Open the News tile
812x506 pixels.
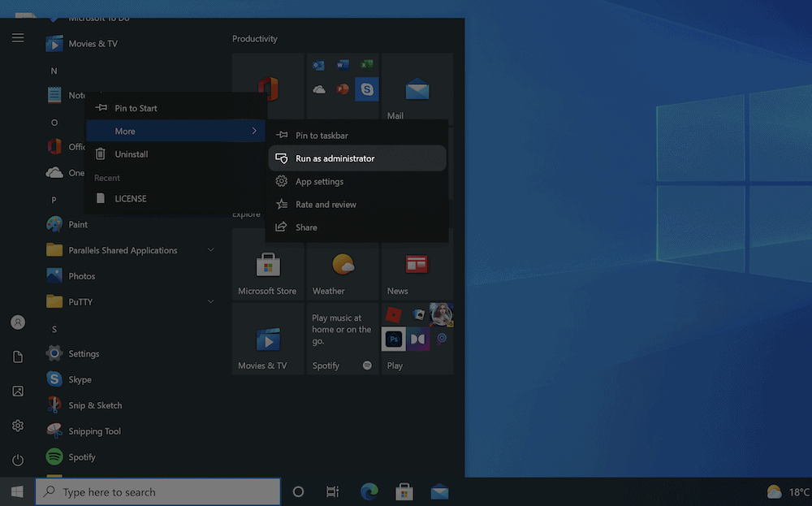pos(417,264)
